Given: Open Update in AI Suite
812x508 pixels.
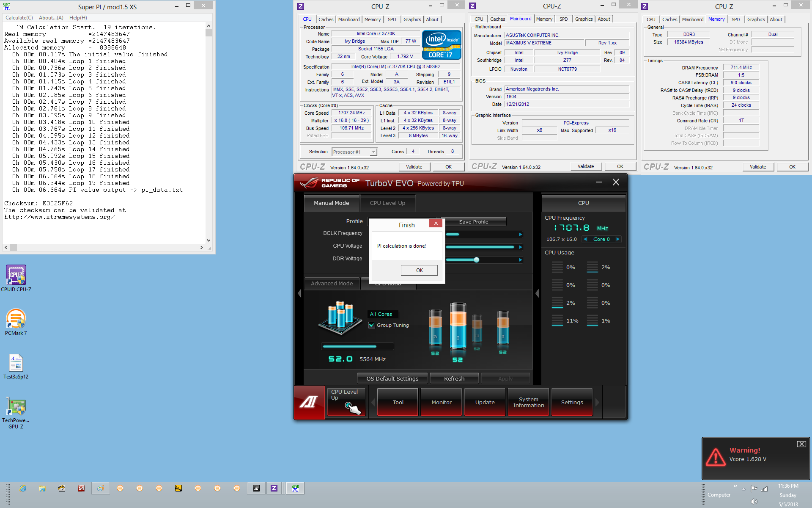Looking at the screenshot, I should (485, 402).
